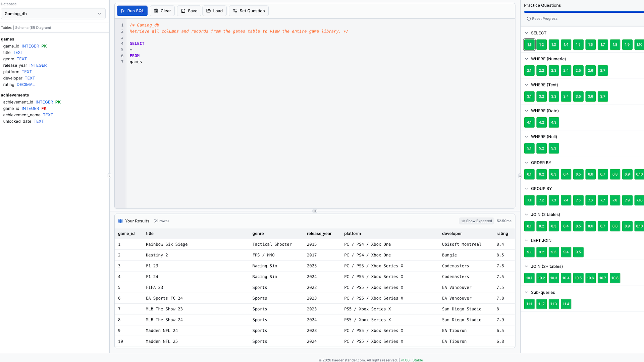Click the 'achievement_name' column in schema
Image resolution: width=644 pixels, height=362 pixels.
tap(22, 115)
